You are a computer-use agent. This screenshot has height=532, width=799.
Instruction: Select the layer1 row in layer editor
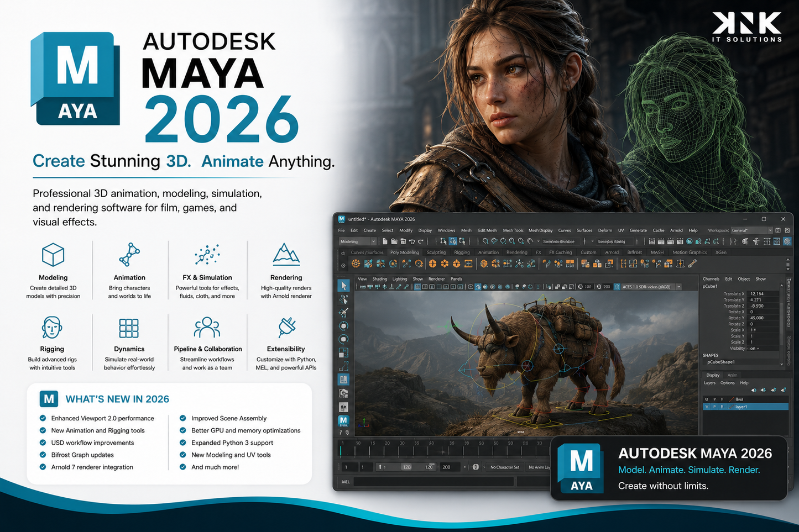pos(745,407)
